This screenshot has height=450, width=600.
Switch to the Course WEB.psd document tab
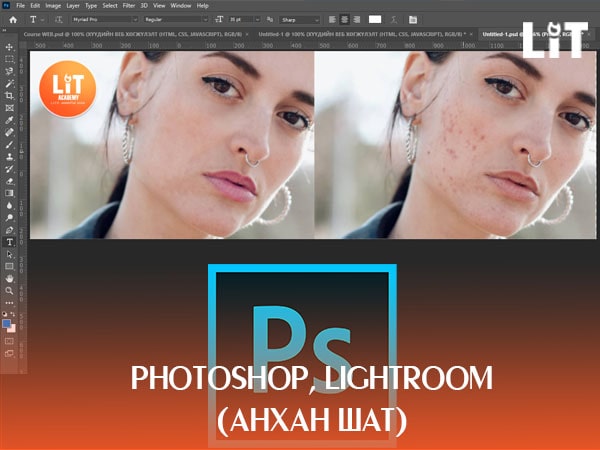tap(132, 34)
